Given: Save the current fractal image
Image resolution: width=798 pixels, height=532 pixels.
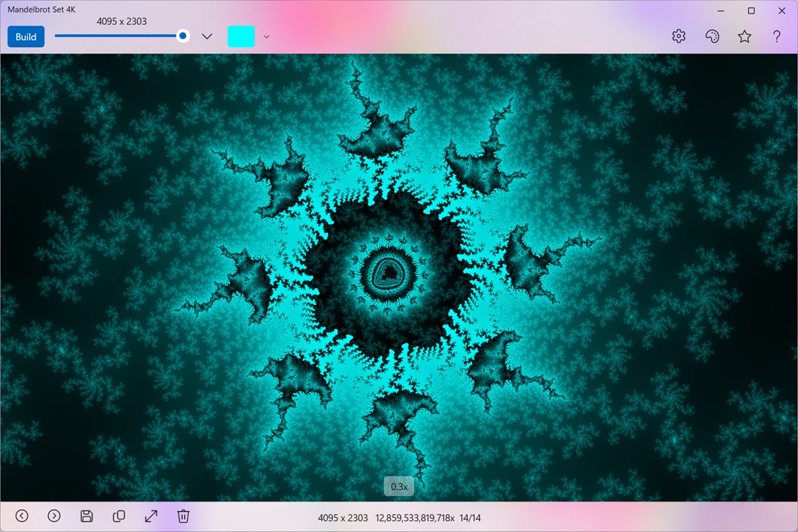Looking at the screenshot, I should (87, 516).
